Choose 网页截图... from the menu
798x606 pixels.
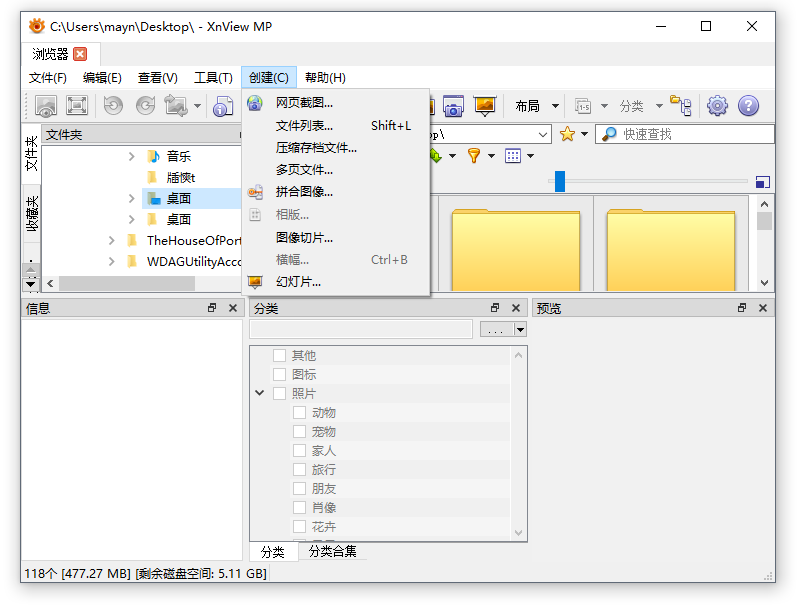click(x=336, y=103)
